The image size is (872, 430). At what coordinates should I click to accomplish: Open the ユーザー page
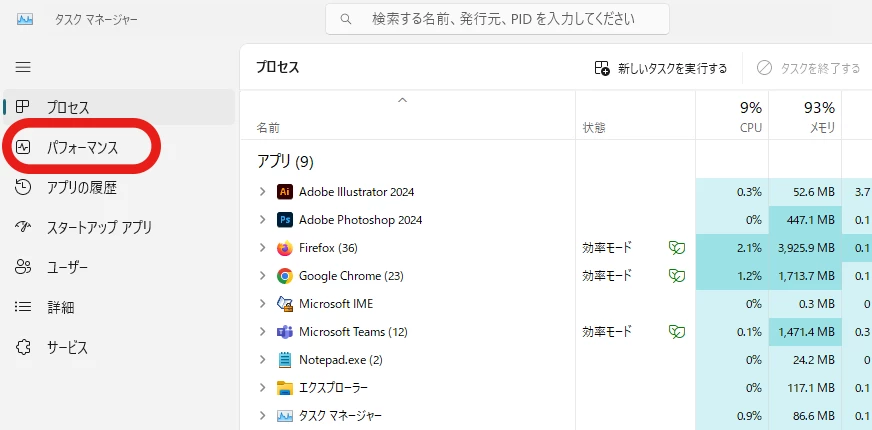coord(119,267)
